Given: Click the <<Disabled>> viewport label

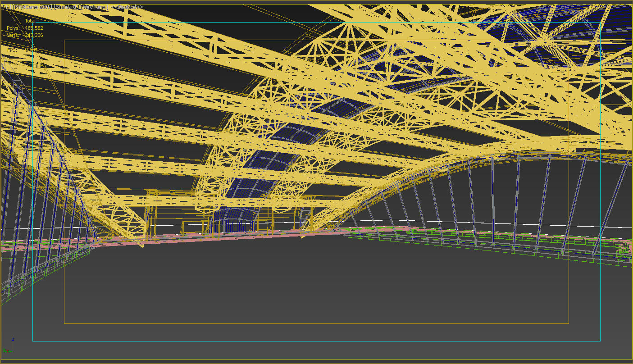Looking at the screenshot, I should coord(127,7).
